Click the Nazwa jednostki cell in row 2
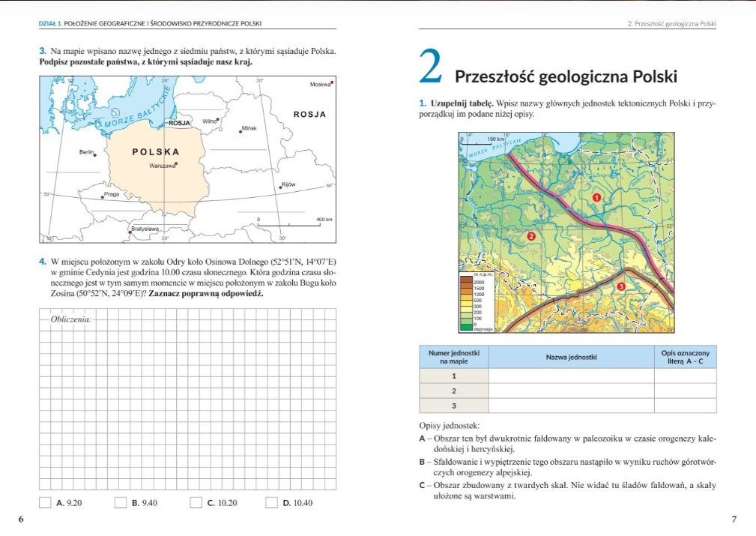The height and width of the screenshot is (536, 756). (572, 391)
